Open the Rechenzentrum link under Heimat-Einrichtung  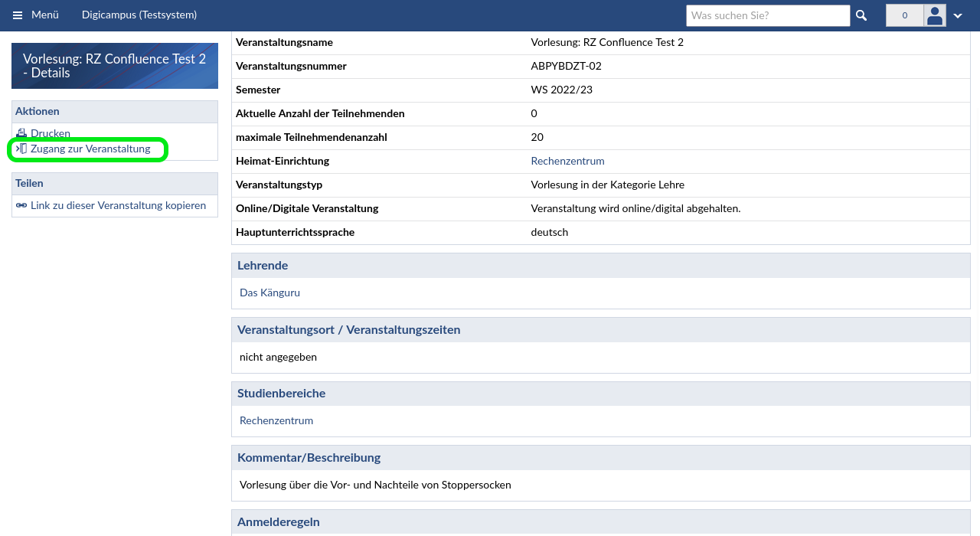(567, 161)
